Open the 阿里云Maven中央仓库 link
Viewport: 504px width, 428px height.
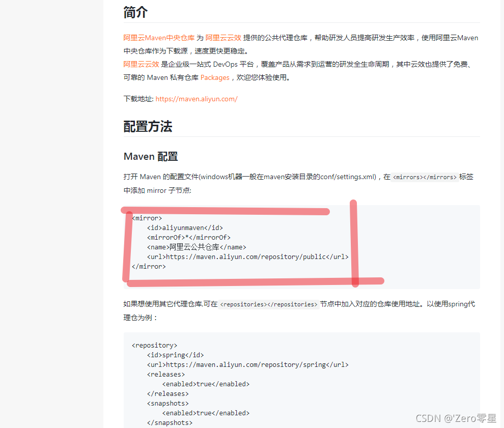point(159,38)
